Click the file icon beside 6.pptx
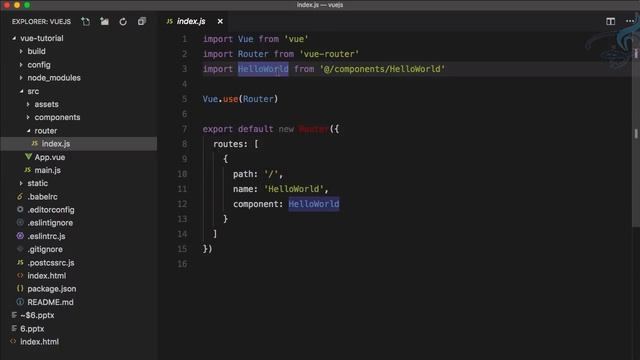 (x=14, y=328)
